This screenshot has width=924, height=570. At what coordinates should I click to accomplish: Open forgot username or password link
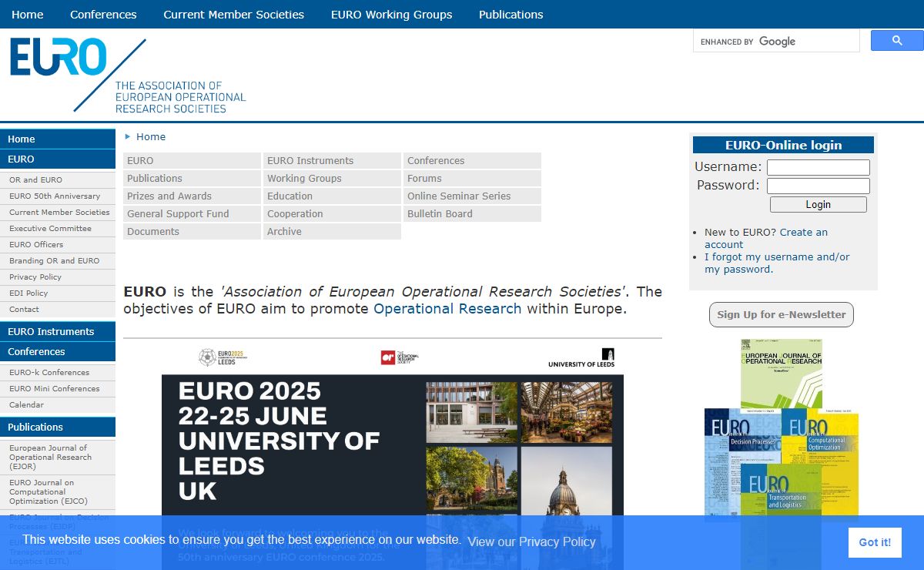tap(777, 263)
